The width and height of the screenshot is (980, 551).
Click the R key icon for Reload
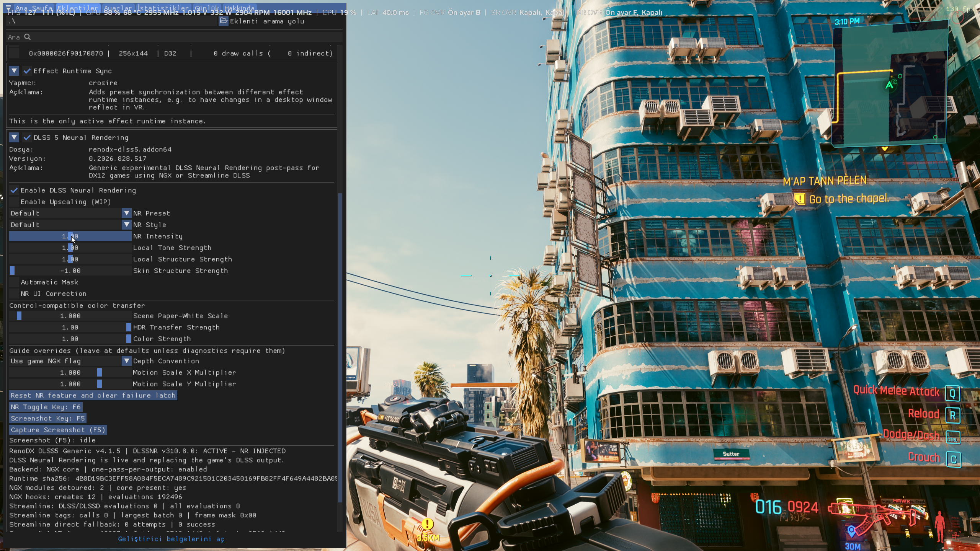coord(953,415)
